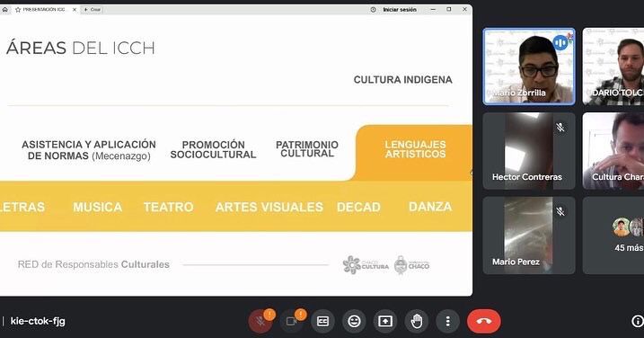Image resolution: width=644 pixels, height=338 pixels.
Task: Open a new tab with Crear
Action: coord(92,10)
